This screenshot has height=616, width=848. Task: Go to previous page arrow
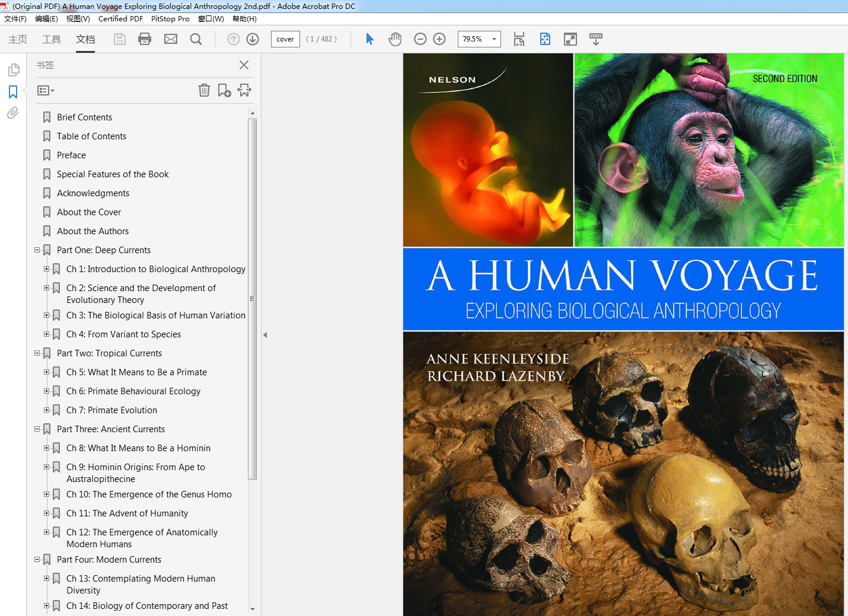[234, 39]
